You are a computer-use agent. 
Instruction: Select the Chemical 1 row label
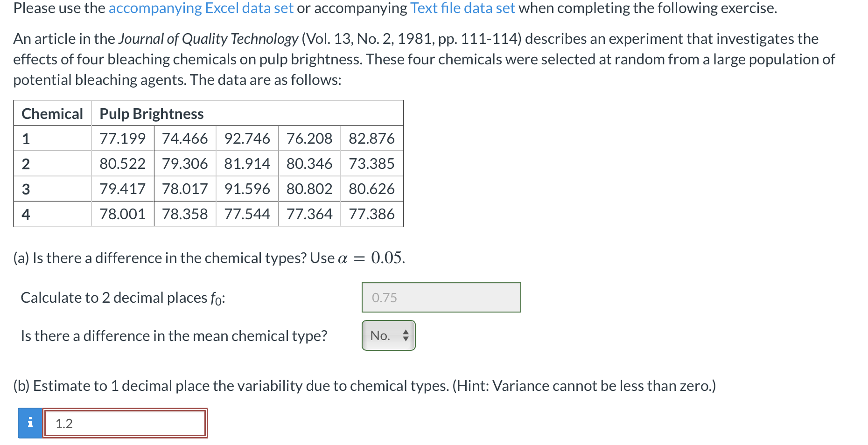click(x=26, y=139)
